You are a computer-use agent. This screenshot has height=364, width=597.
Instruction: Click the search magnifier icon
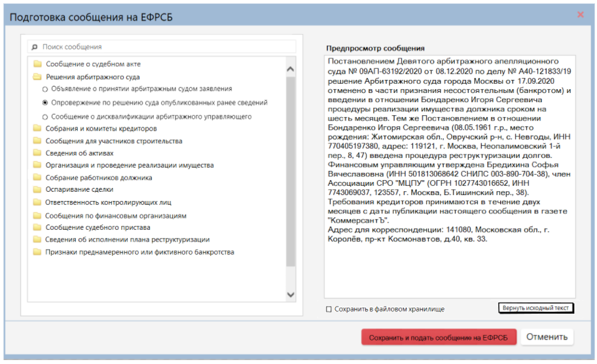coord(35,47)
